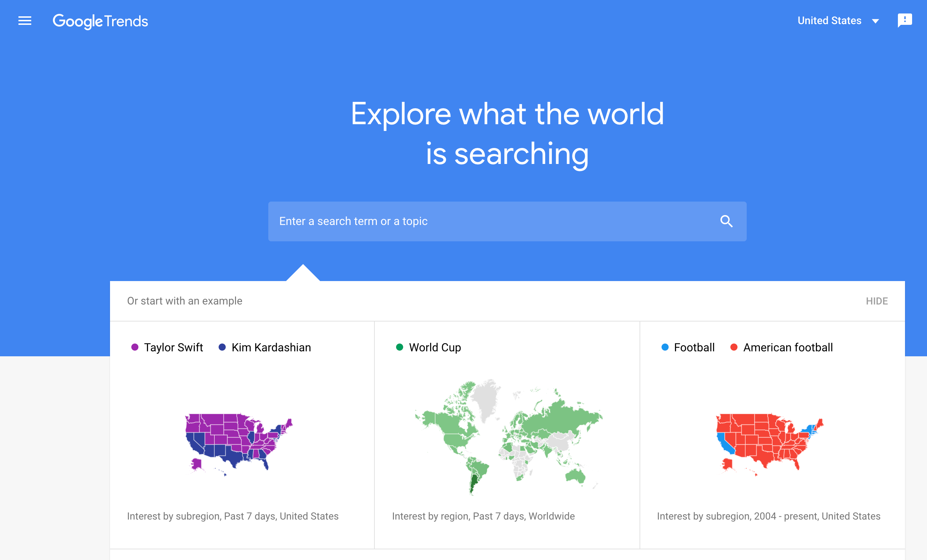
Task: Click the send feedback icon
Action: point(904,20)
